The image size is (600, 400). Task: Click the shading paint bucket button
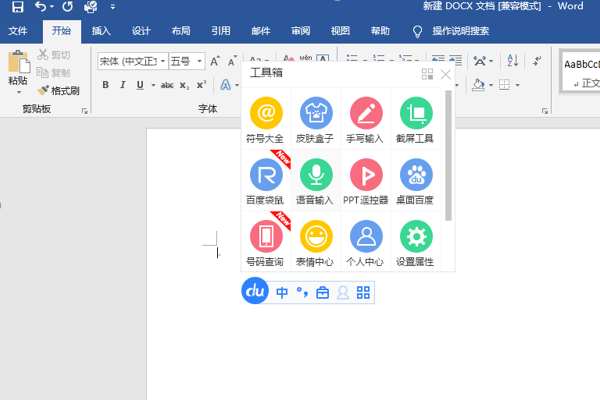coord(478,85)
